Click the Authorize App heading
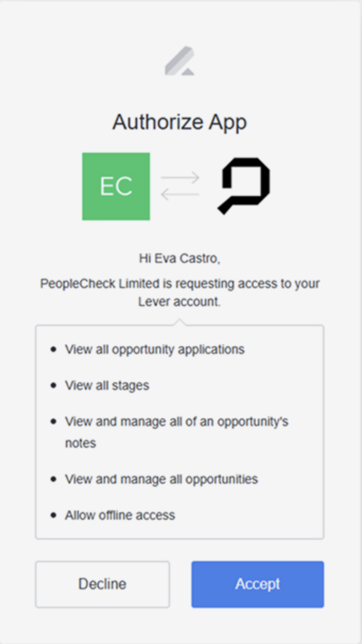Viewport: 362px width, 644px height. point(179,123)
